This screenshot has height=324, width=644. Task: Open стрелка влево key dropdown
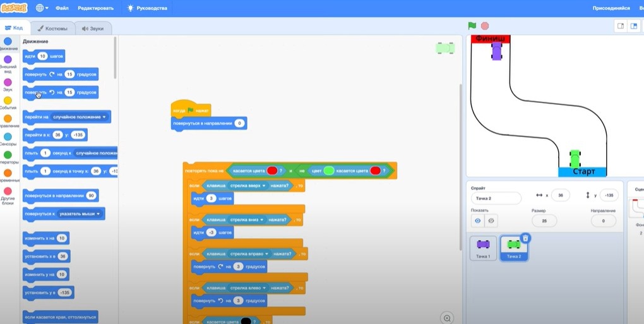247,288
